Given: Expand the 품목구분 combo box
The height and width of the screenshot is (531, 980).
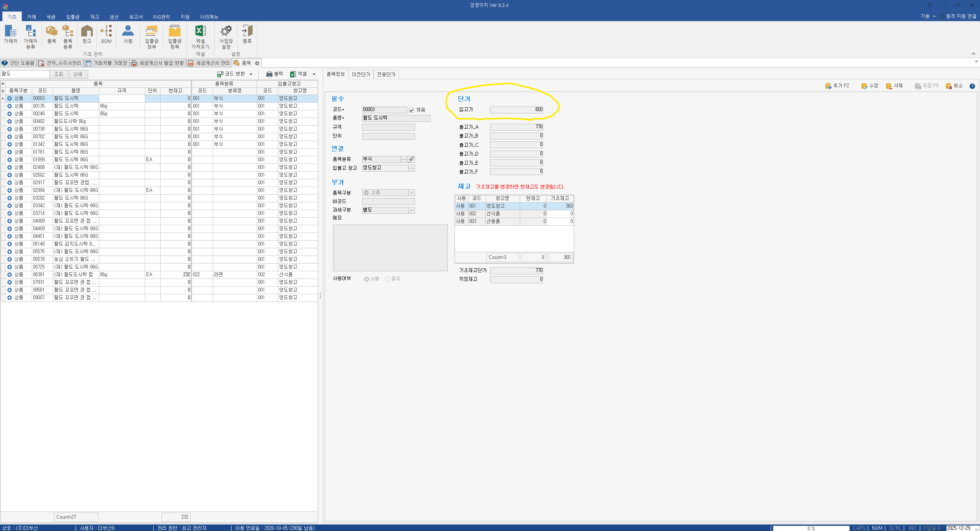Looking at the screenshot, I should pyautogui.click(x=411, y=193).
